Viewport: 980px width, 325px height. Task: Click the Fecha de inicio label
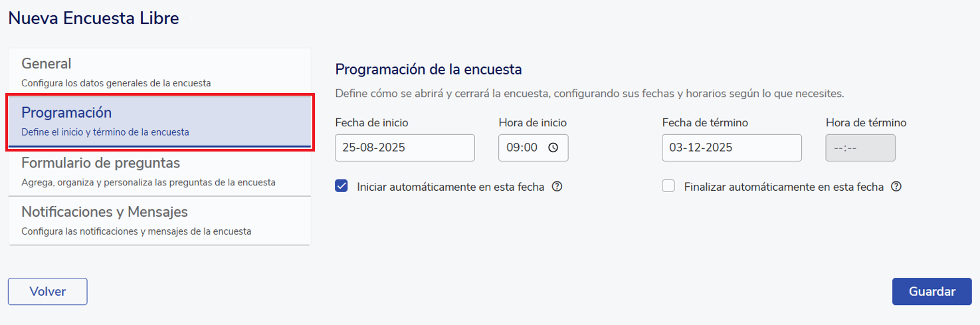[x=371, y=122]
